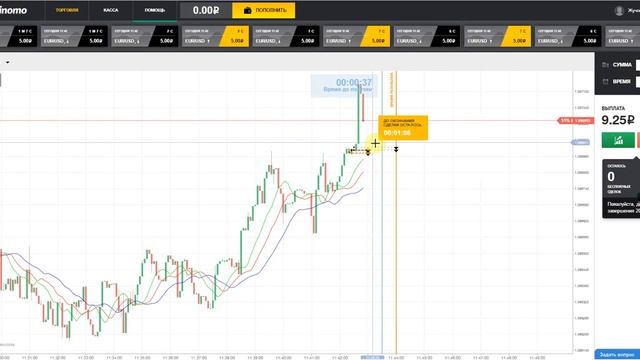The image size is (640, 360).
Task: Click the Binomo logo
Action: (x=13, y=10)
